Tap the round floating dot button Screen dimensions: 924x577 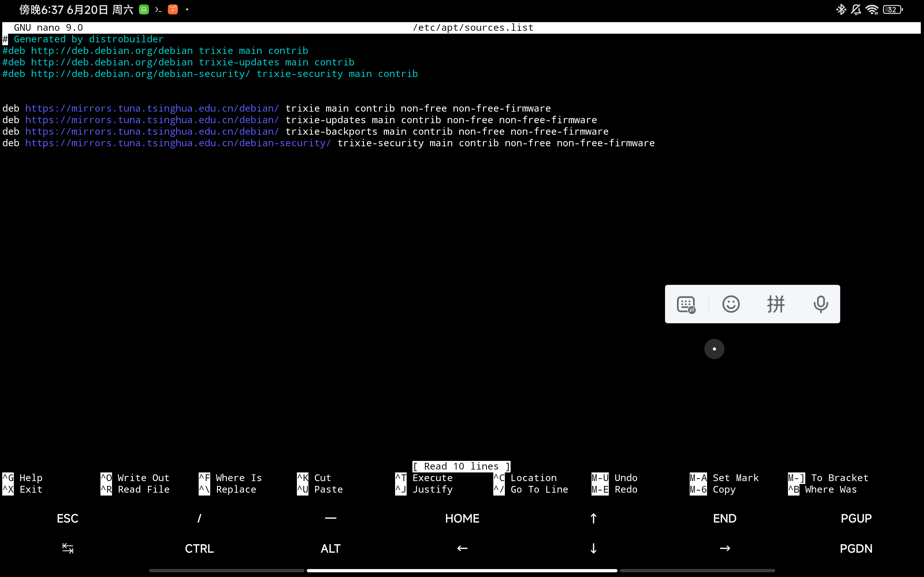pos(714,349)
